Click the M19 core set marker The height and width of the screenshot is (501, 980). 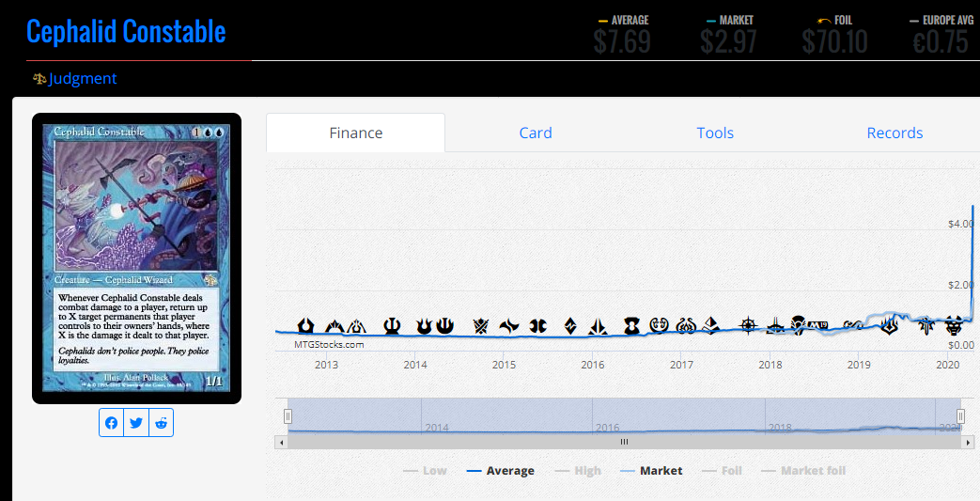pyautogui.click(x=818, y=325)
